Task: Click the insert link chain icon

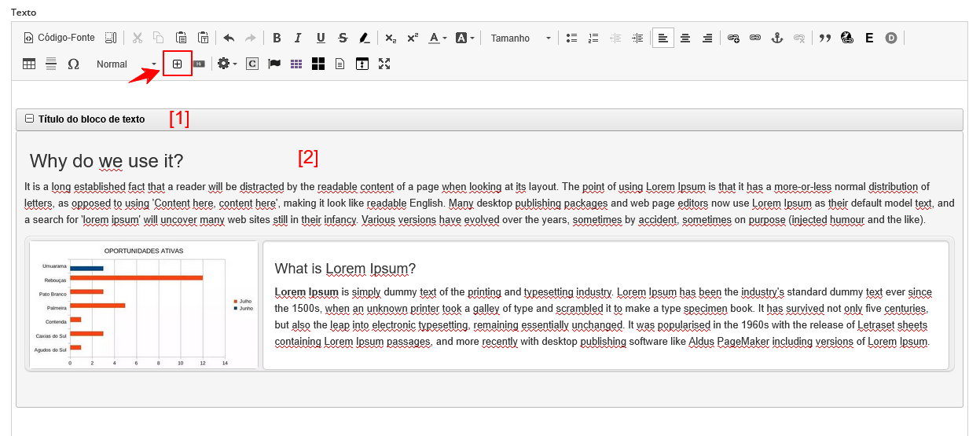Action: 755,38
